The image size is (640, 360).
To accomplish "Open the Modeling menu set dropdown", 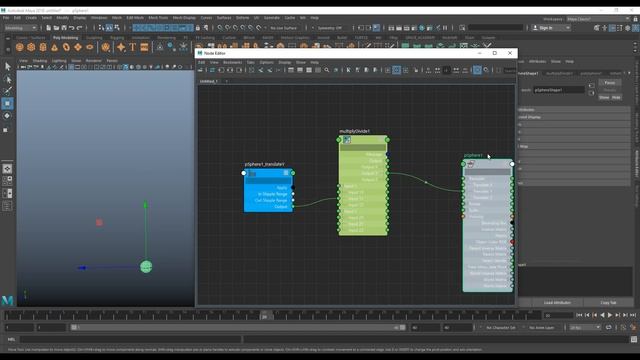I will [x=20, y=28].
